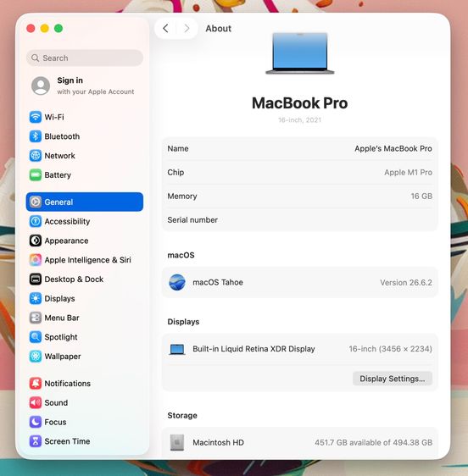Click the Apple Intelligence & Siri icon
Image resolution: width=468 pixels, height=476 pixels.
(36, 260)
